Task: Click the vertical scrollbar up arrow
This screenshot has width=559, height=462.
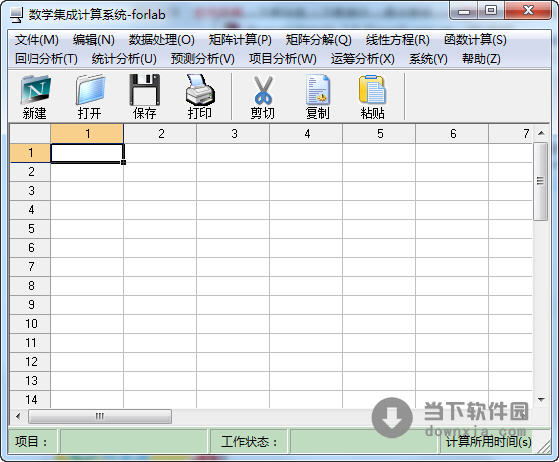Action: point(541,133)
